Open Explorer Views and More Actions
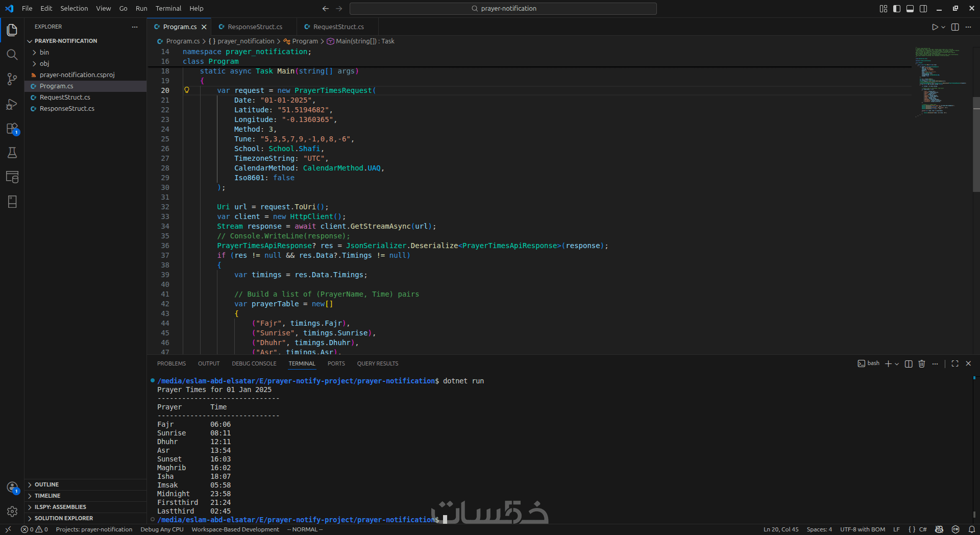 (x=135, y=27)
